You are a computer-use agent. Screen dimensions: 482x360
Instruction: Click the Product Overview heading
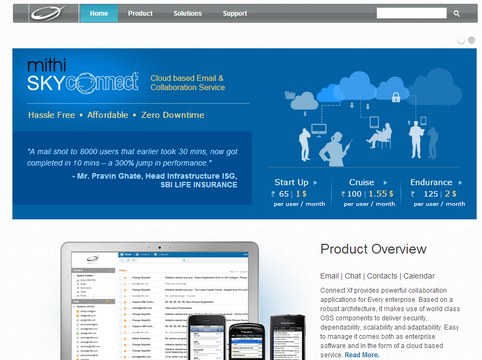point(373,249)
